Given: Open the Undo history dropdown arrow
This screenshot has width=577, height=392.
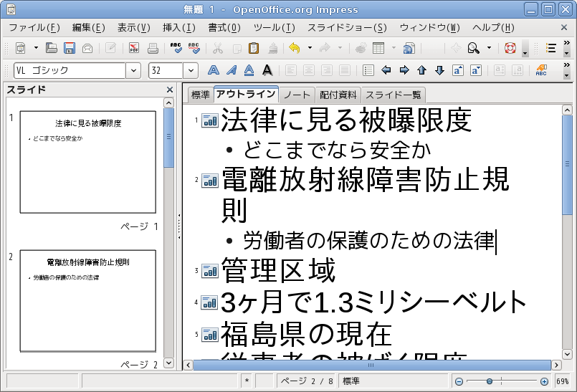Looking at the screenshot, I should [x=310, y=49].
